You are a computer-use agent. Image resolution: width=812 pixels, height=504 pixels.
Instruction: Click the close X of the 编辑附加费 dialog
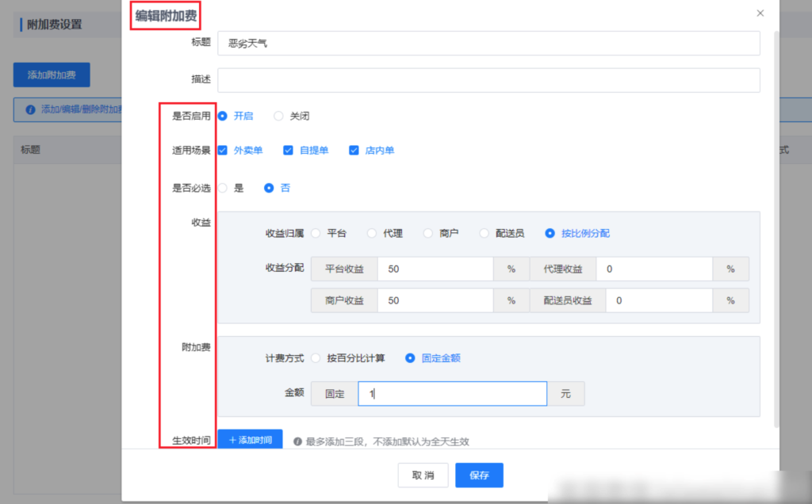tap(760, 13)
